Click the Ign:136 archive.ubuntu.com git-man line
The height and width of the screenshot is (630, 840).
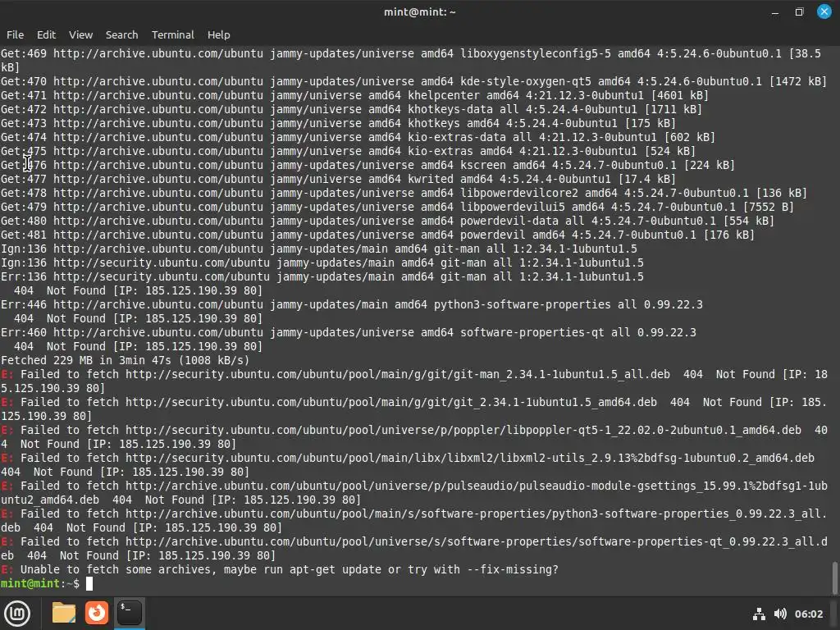click(x=319, y=249)
